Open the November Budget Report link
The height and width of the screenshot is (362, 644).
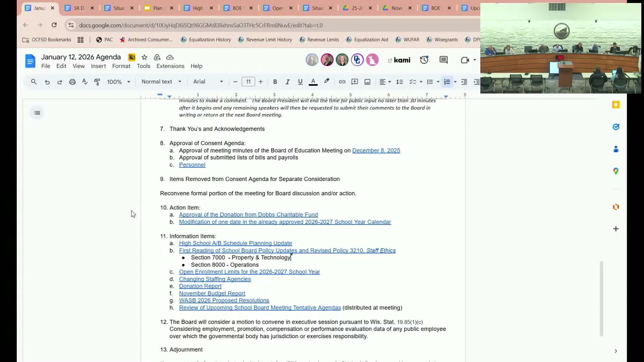[x=212, y=293]
